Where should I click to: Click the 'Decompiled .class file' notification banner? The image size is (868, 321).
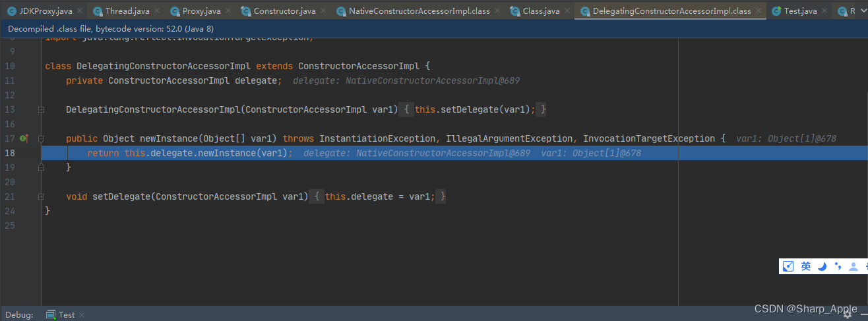[434, 30]
